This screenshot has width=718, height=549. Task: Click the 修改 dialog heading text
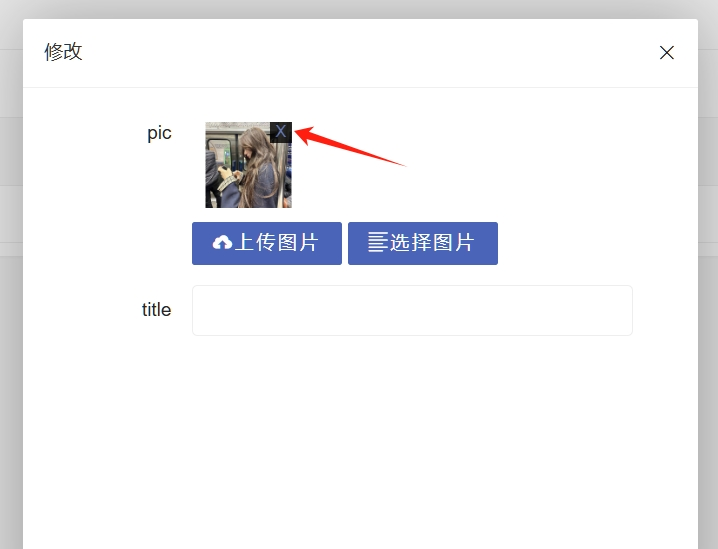63,52
